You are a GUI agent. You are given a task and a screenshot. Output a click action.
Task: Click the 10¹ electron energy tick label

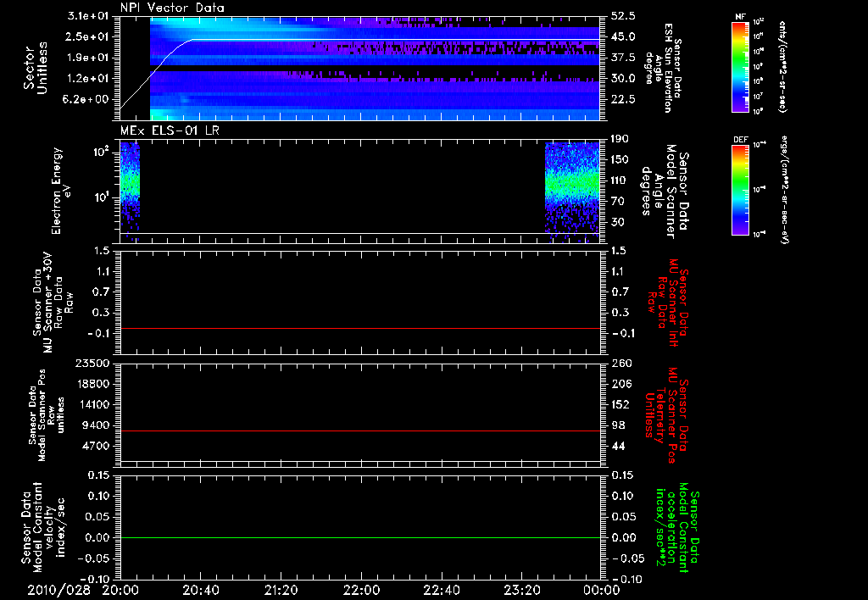[102, 197]
